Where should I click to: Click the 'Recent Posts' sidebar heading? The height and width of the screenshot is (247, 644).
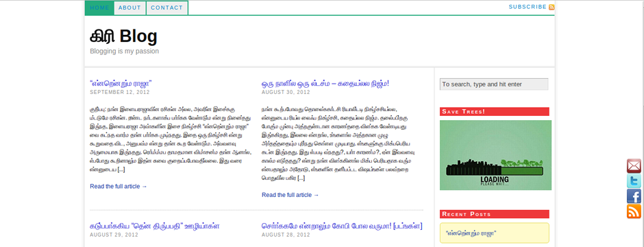point(495,214)
